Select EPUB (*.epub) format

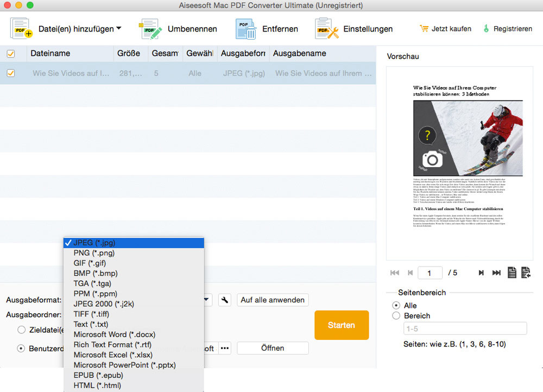[x=134, y=375]
